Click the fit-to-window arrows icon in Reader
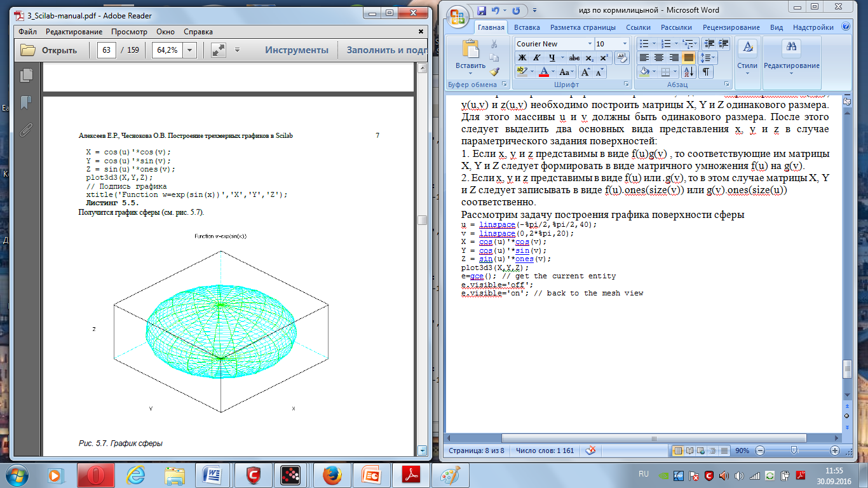 click(218, 50)
